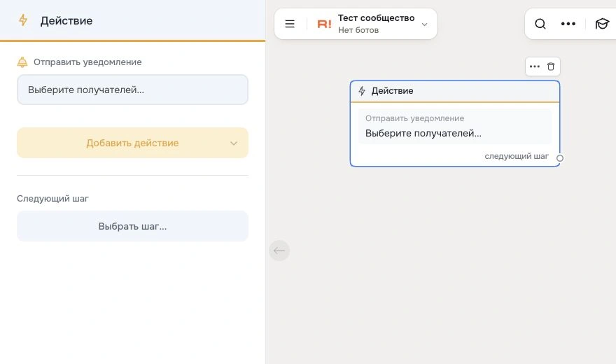The width and height of the screenshot is (616, 364).
Task: Click the notification bell icon
Action: 22,62
